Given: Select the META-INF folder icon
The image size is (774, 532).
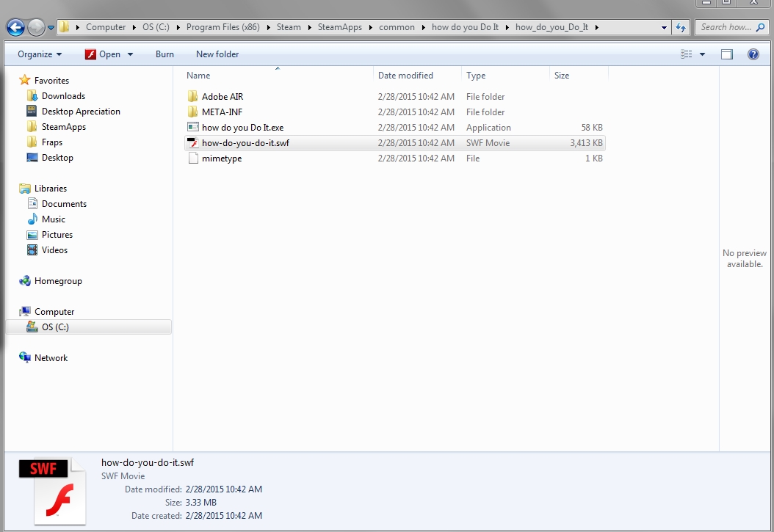Looking at the screenshot, I should tap(193, 112).
